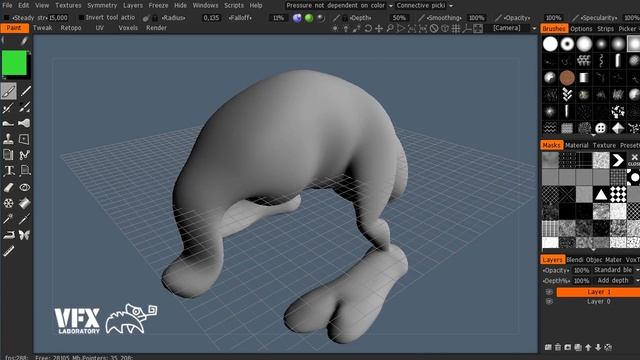Toggle visibility eye of Layer 1
Screen dimensions: 640x360
[x=549, y=292]
